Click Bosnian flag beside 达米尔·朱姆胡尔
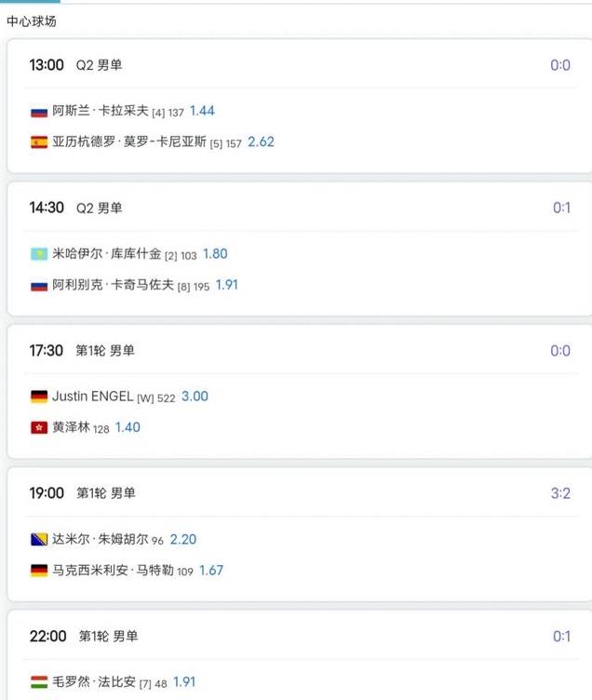 tap(39, 539)
